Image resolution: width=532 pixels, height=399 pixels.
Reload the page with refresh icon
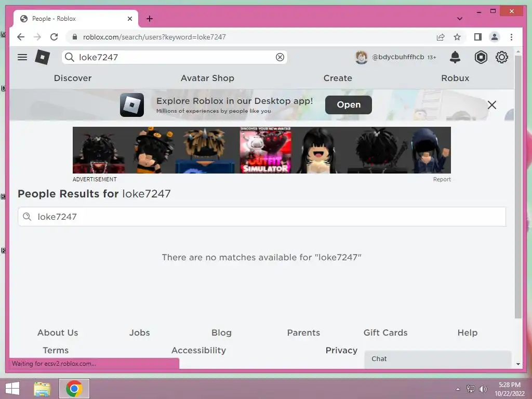pos(54,37)
